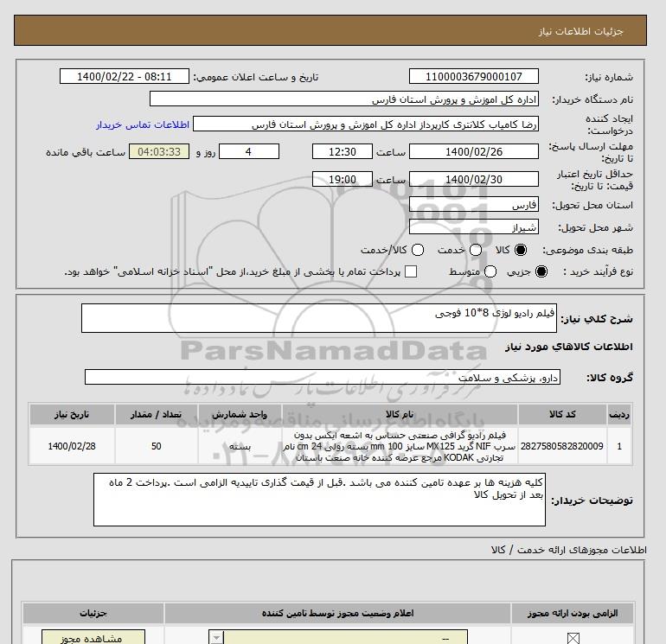Viewport: 666px width, 644px height.
Task: Click the goods group field دارو، پزشکی و سلامت
Action: [x=323, y=377]
